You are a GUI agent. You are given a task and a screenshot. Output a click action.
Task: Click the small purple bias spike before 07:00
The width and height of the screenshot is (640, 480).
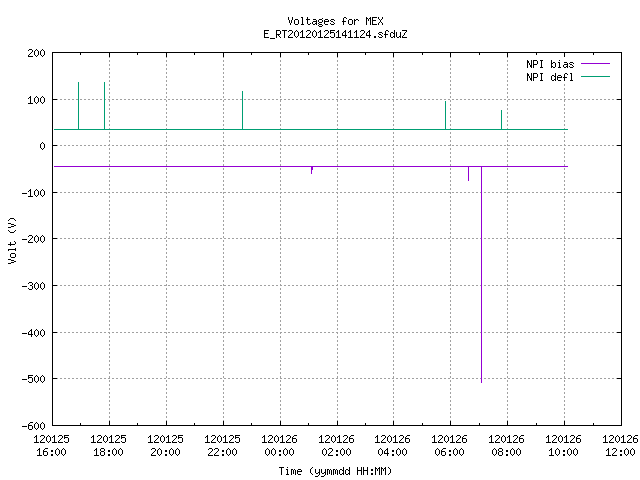(469, 173)
